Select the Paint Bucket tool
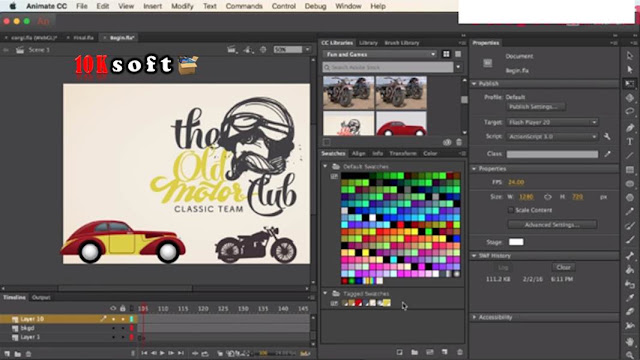The image size is (640, 360). tap(630, 270)
